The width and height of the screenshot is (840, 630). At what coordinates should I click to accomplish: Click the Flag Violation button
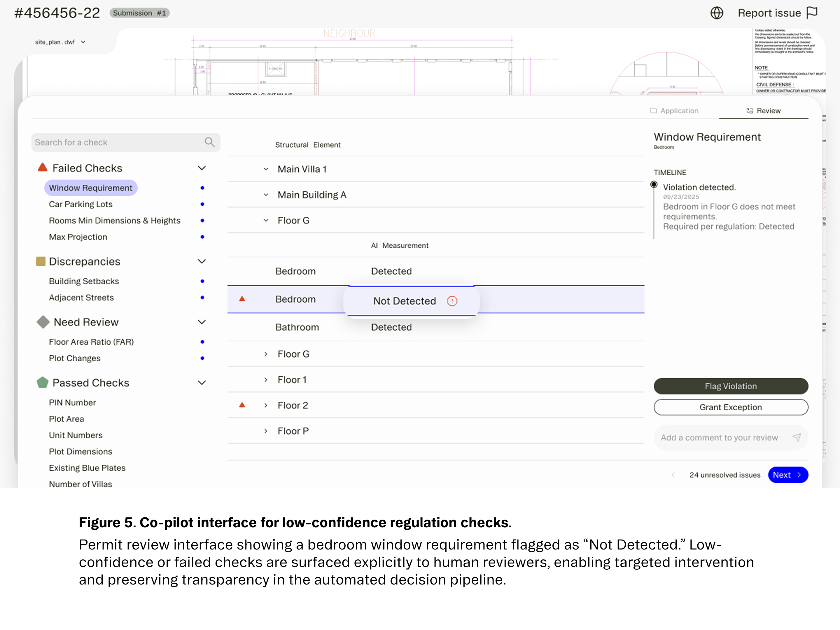pos(731,386)
